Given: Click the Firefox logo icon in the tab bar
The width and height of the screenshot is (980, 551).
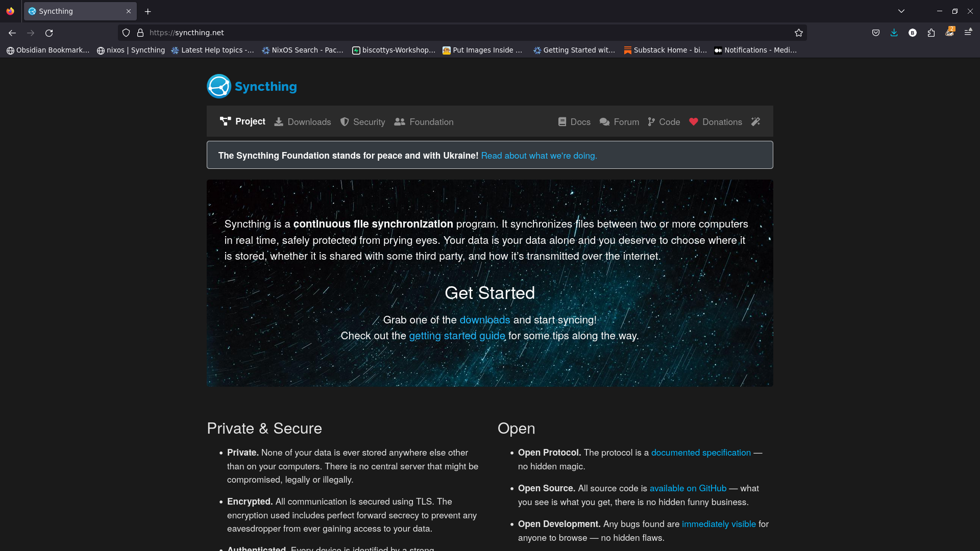Looking at the screenshot, I should pyautogui.click(x=10, y=11).
